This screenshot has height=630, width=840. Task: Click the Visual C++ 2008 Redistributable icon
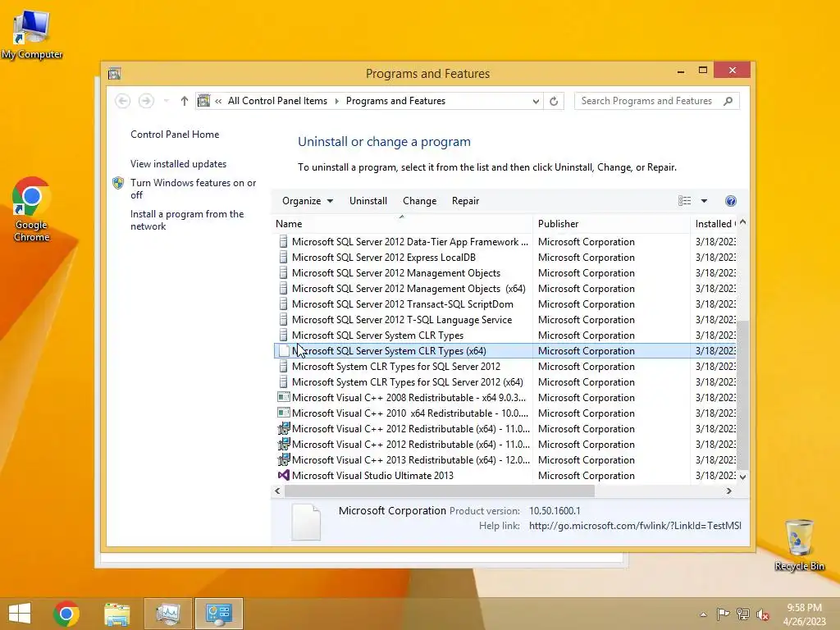283,398
